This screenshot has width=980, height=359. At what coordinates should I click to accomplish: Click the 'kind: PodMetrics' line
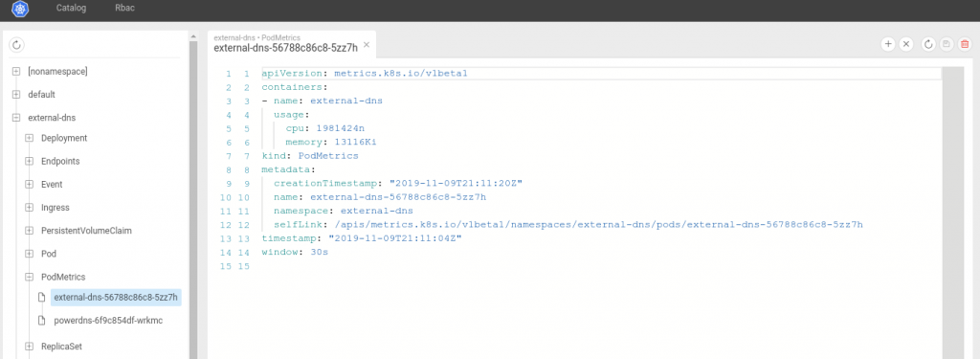point(310,156)
